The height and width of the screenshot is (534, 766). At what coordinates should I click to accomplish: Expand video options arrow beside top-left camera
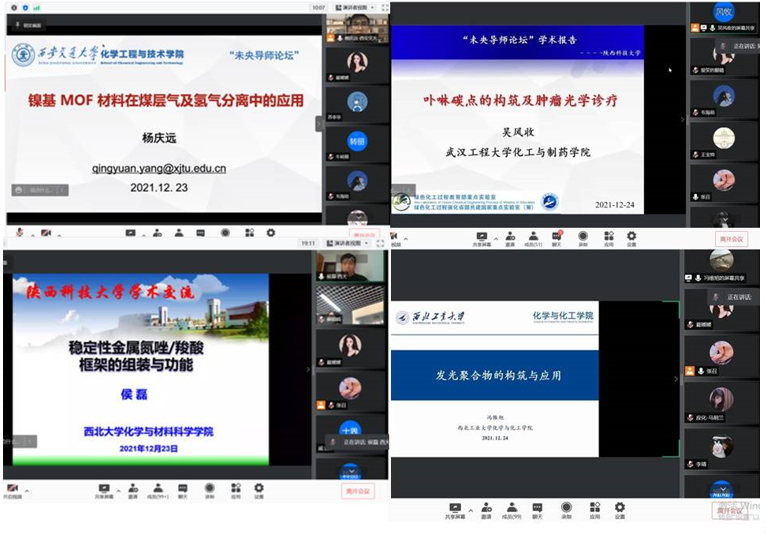(x=59, y=235)
